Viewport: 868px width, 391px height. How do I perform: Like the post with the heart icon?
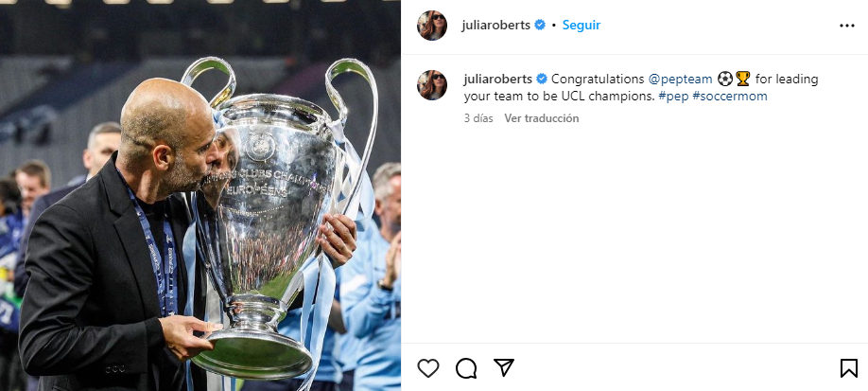(428, 367)
